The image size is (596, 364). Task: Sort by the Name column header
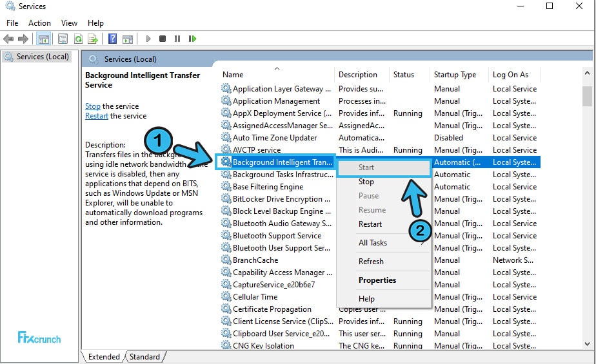pyautogui.click(x=276, y=74)
